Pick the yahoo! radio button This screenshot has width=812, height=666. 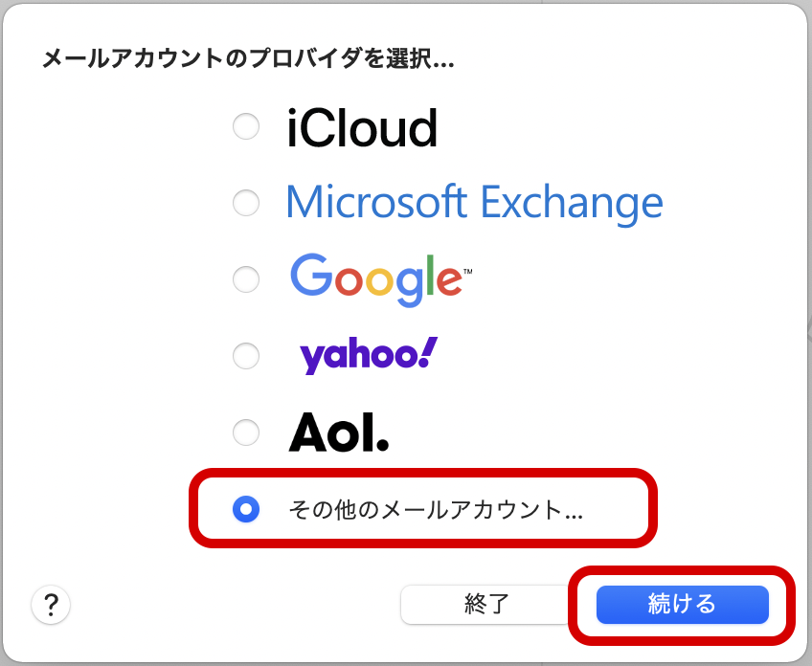coord(246,356)
